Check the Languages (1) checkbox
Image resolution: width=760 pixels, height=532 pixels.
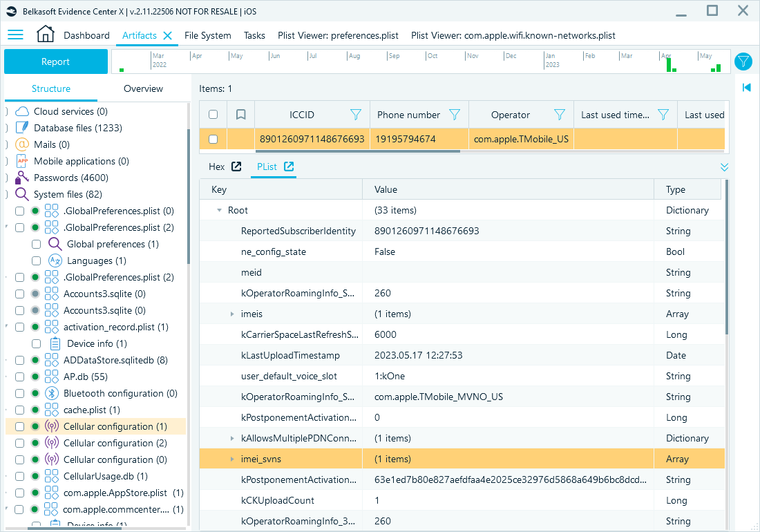[x=36, y=260]
